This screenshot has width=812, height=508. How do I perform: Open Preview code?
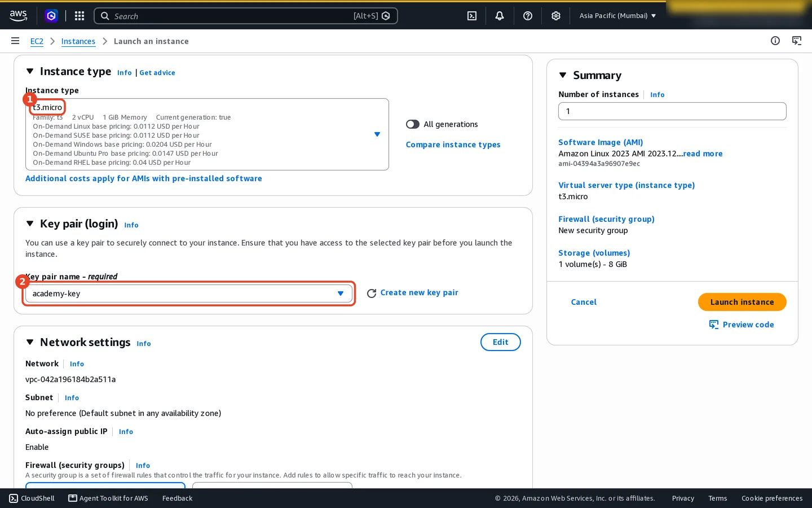(742, 325)
